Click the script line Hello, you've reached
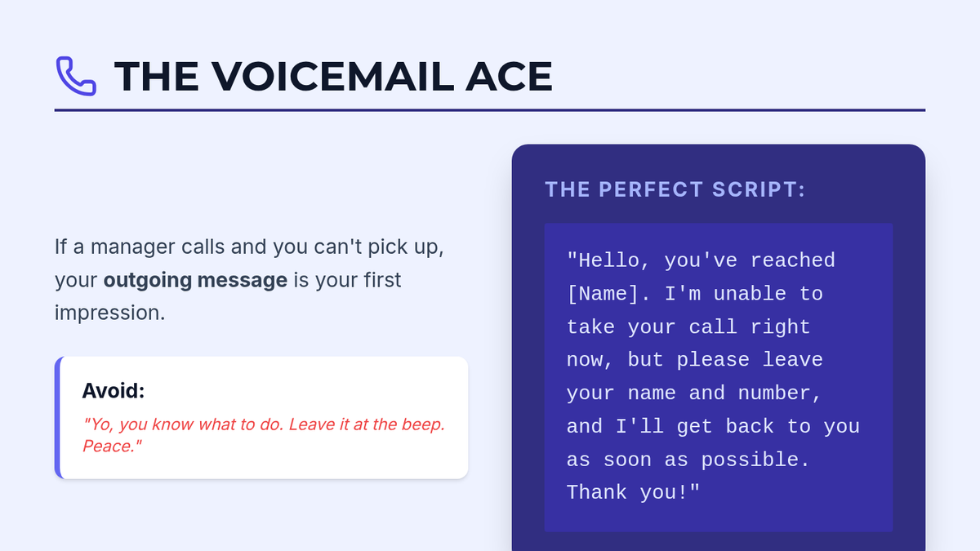Viewport: 980px width, 551px height. pos(701,260)
